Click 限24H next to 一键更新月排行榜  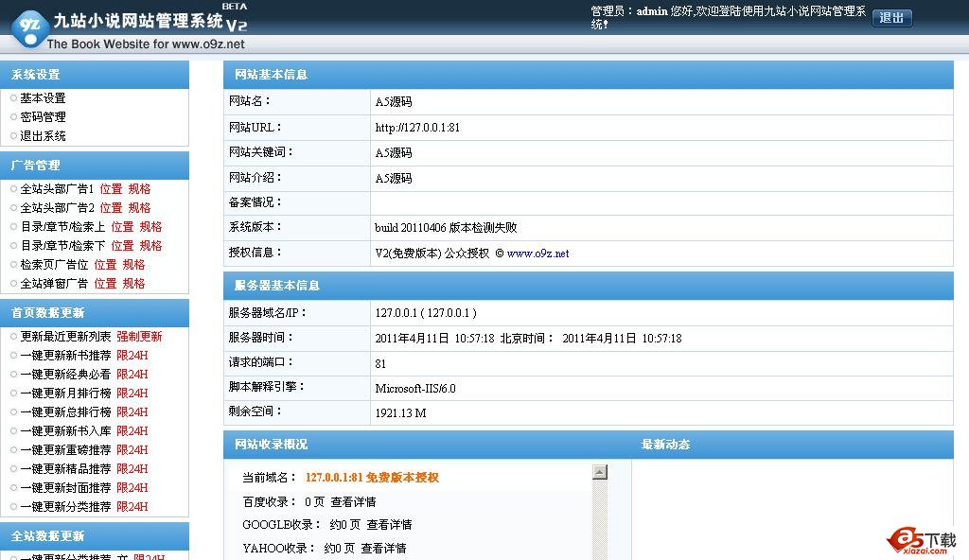pyautogui.click(x=132, y=394)
